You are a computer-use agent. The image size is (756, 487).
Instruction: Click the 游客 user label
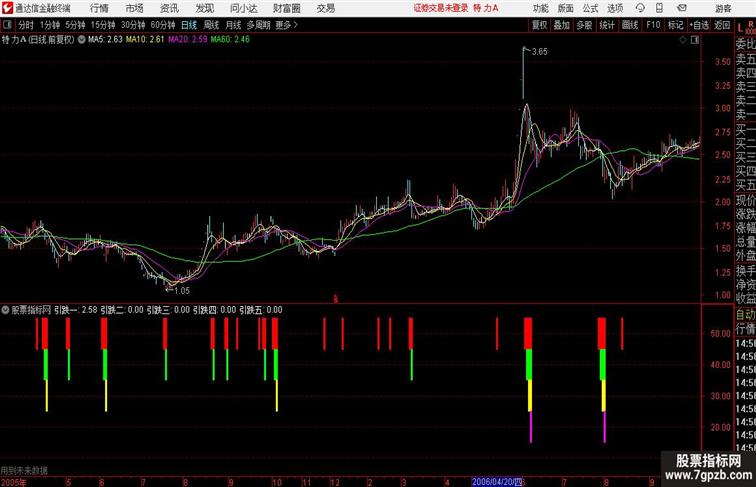click(x=723, y=8)
